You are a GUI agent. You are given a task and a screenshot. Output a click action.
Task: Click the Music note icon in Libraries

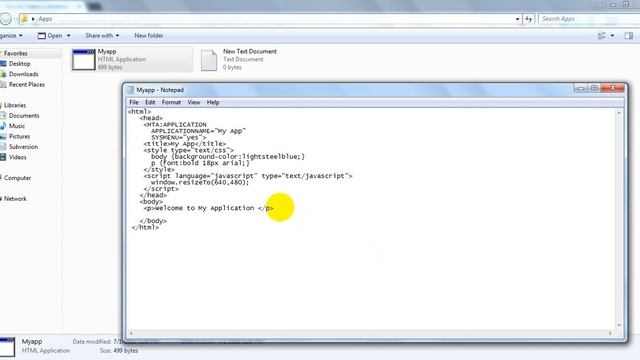[x=3, y=126]
